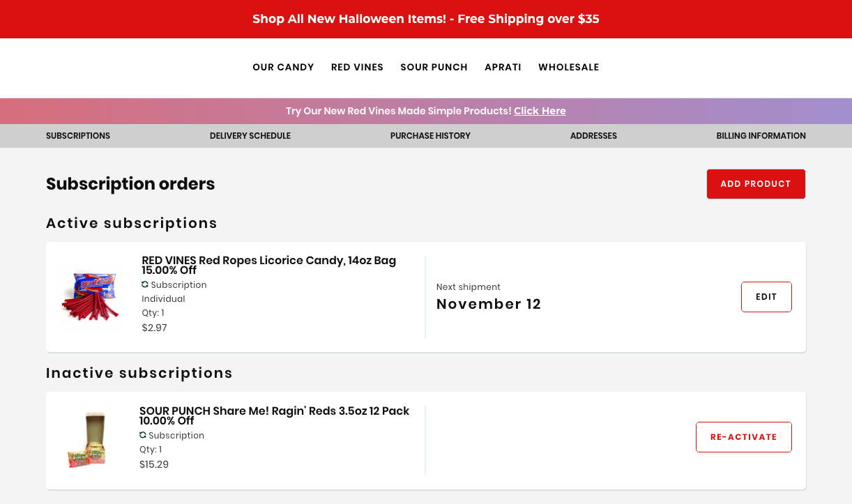Click the Halloween free shipping announcement banner

coord(426,19)
